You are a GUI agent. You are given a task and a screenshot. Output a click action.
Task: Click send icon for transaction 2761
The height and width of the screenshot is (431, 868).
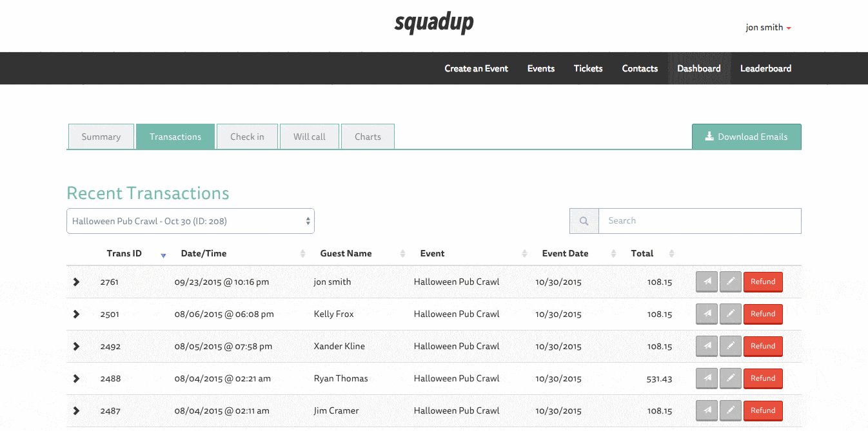(707, 282)
